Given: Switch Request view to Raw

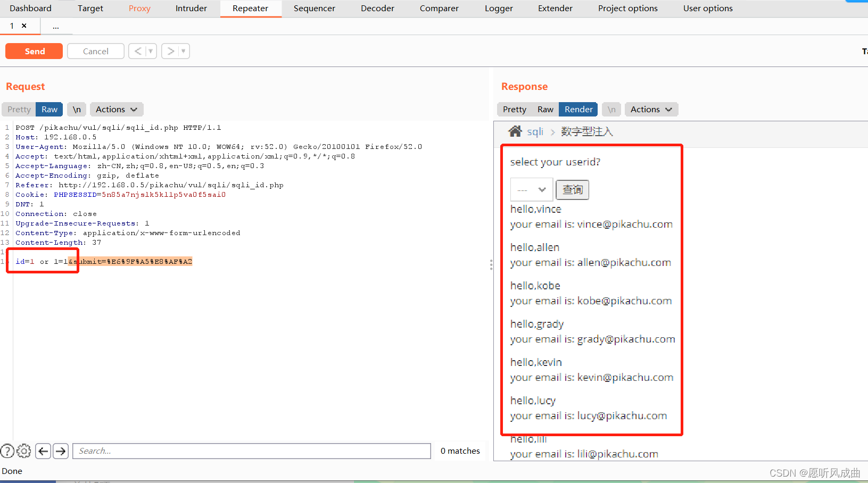Looking at the screenshot, I should (49, 109).
